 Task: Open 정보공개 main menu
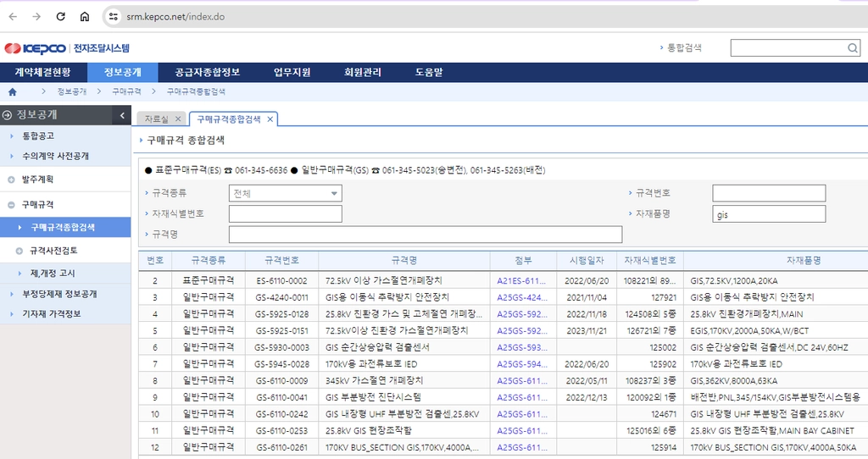pyautogui.click(x=123, y=73)
